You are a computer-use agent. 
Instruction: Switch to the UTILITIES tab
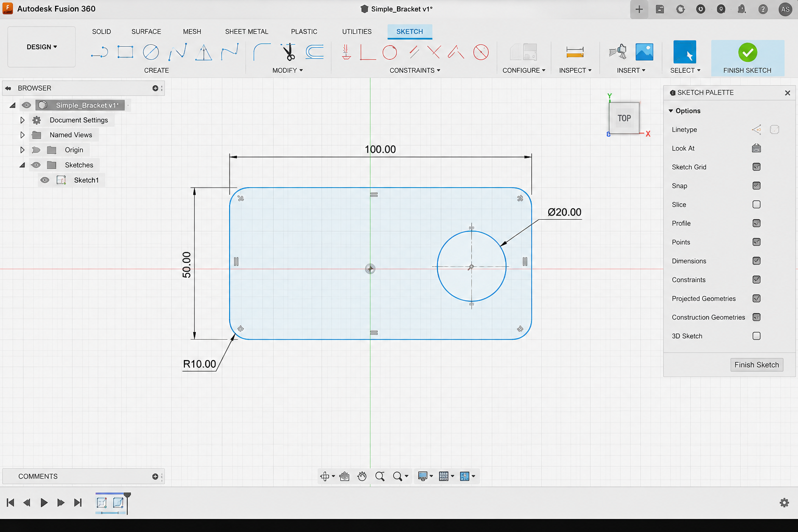pyautogui.click(x=357, y=32)
